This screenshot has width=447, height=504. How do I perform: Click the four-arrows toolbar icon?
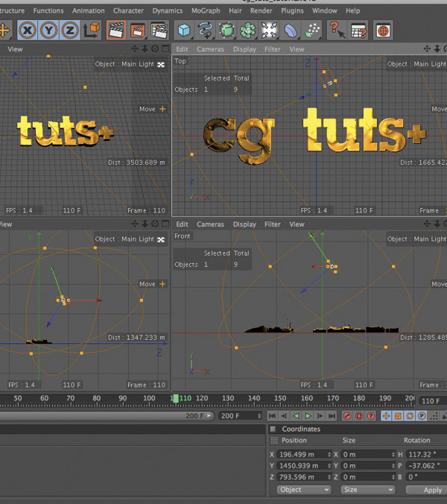269,31
